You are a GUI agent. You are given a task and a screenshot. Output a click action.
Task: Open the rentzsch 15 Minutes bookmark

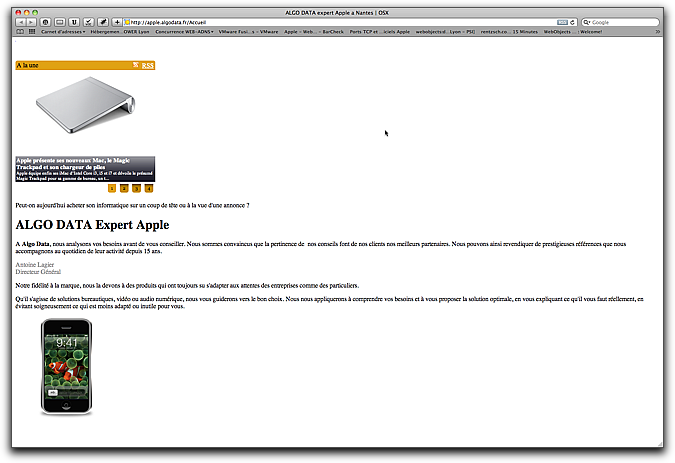(x=509, y=31)
